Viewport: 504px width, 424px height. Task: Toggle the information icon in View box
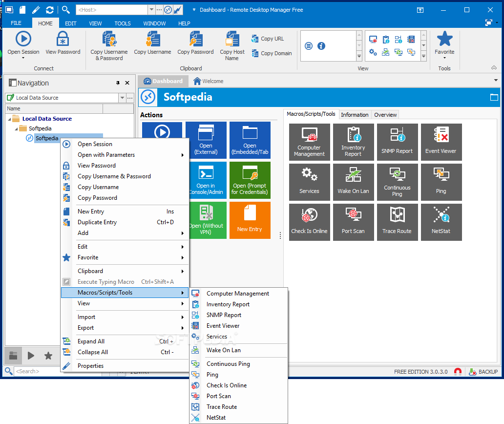[x=321, y=46]
